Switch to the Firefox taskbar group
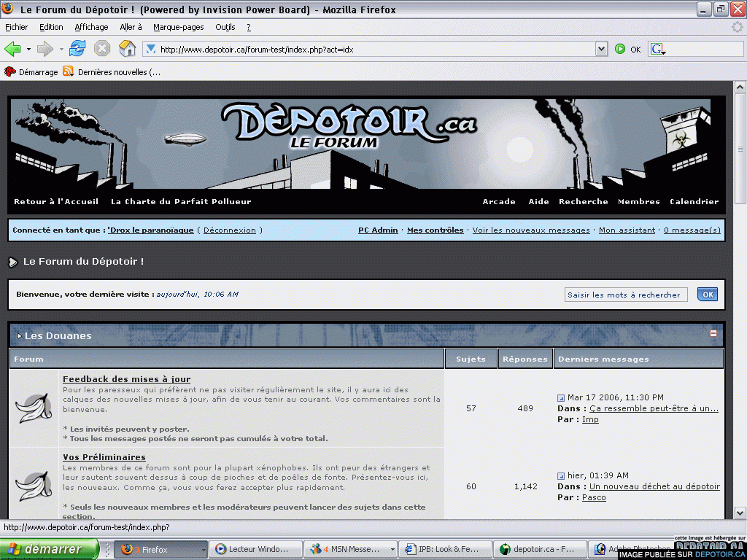 [161, 550]
